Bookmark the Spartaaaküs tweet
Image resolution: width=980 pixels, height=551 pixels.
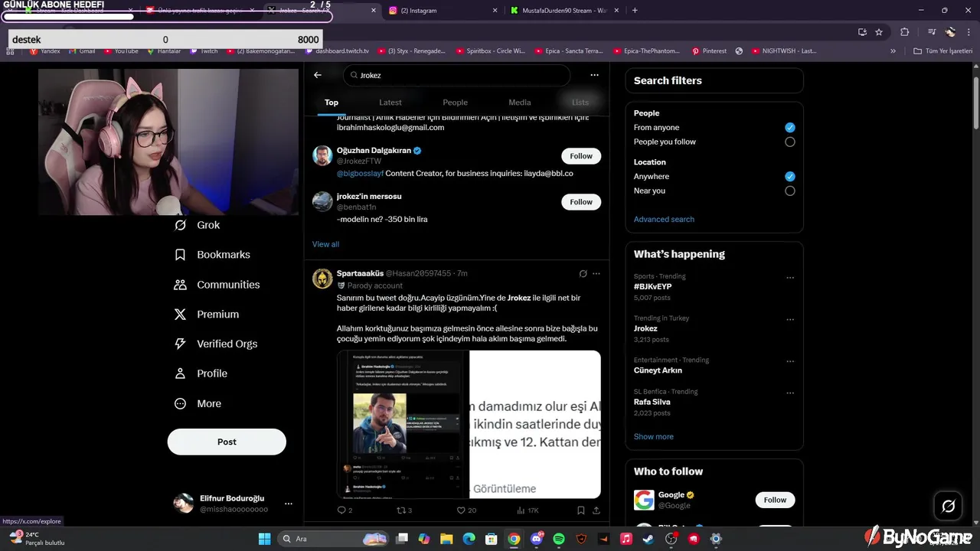581,510
